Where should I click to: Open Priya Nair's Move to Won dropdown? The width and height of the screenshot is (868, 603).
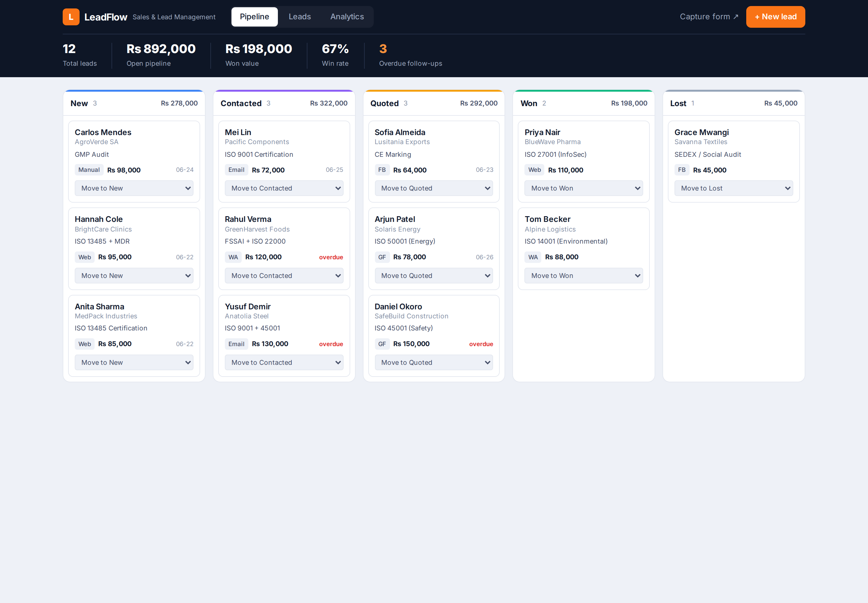pyautogui.click(x=583, y=188)
